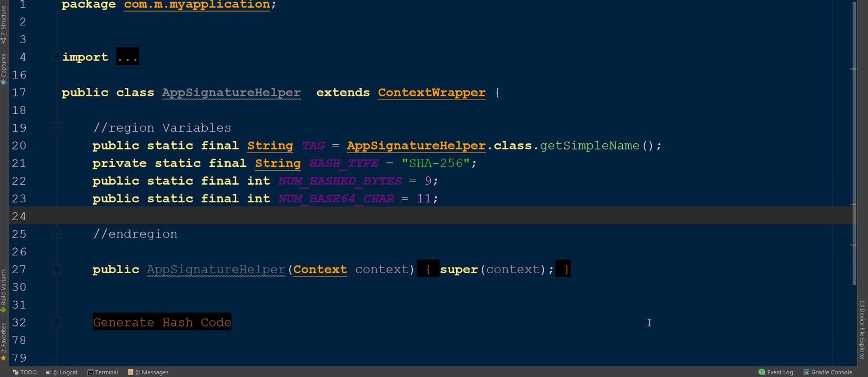The image size is (868, 377).
Task: Open the TODO tool window
Action: [x=25, y=372]
